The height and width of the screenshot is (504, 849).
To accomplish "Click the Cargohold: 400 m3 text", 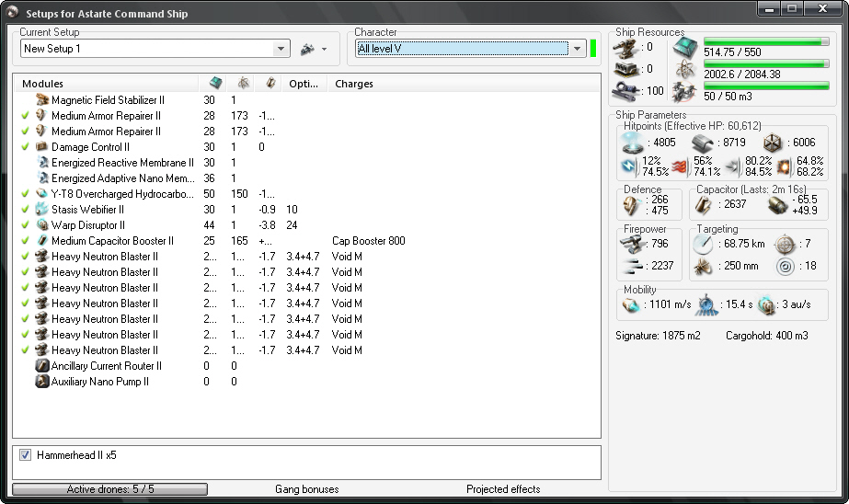I will tap(767, 336).
